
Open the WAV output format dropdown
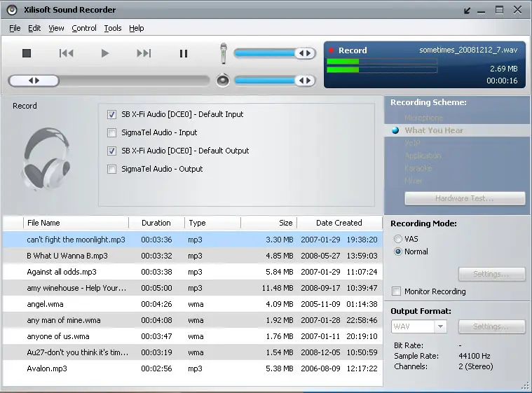click(440, 326)
